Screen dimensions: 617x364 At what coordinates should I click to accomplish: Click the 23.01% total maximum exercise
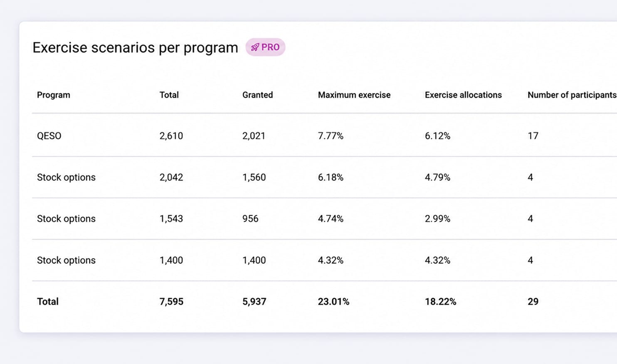coord(333,302)
